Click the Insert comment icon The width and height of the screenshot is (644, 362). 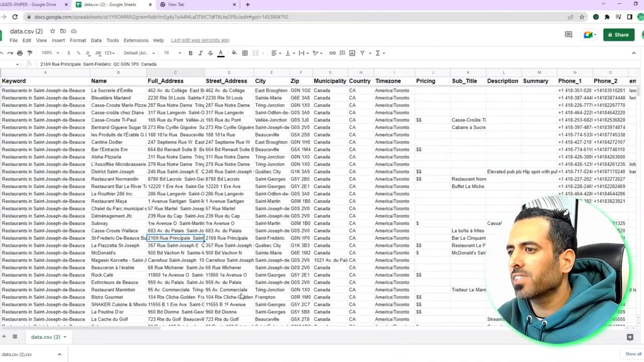pyautogui.click(x=342, y=53)
